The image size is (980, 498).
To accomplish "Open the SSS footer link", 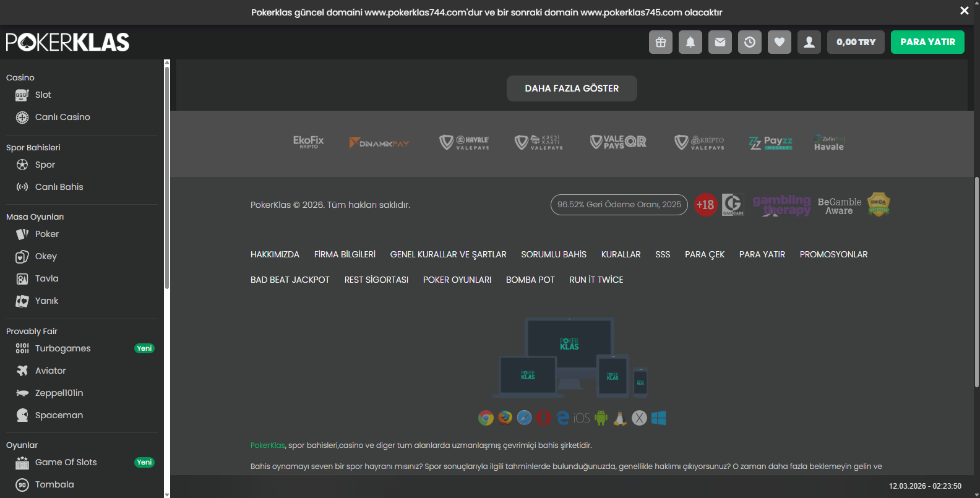I will click(x=663, y=254).
